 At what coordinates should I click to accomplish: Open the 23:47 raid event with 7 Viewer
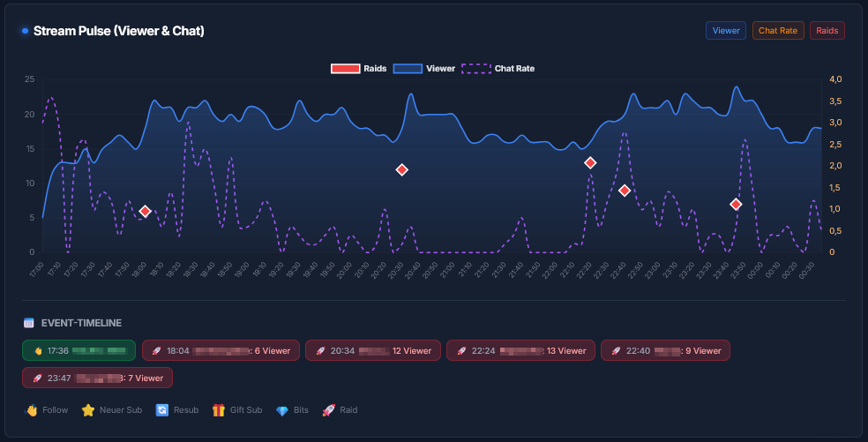click(x=98, y=378)
